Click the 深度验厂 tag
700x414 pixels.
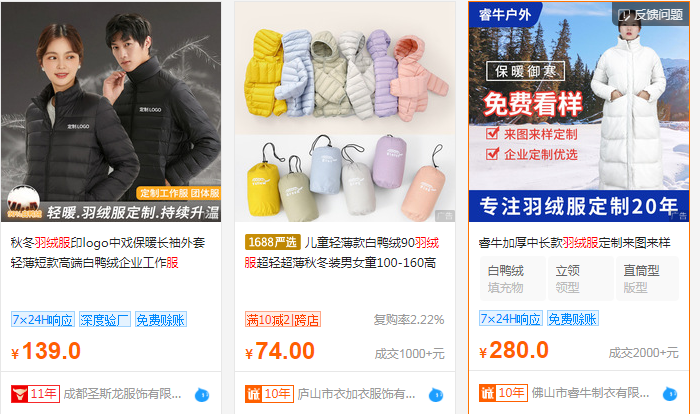pyautogui.click(x=105, y=320)
